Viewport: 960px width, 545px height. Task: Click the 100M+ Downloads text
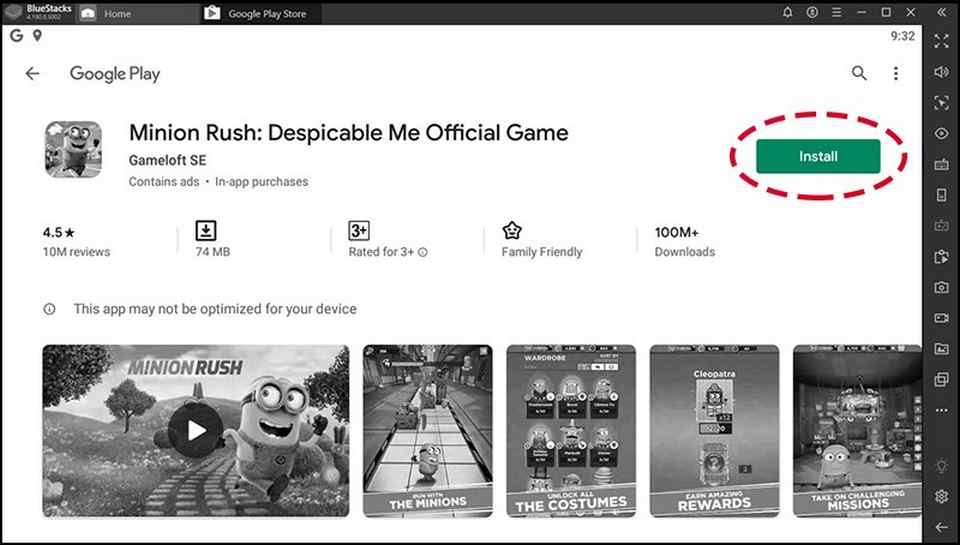(x=684, y=241)
